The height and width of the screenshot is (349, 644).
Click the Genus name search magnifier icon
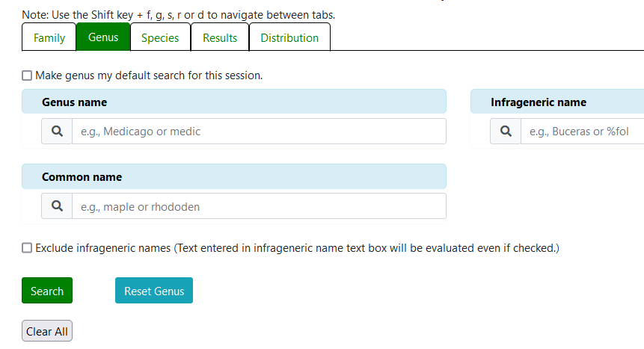click(57, 131)
